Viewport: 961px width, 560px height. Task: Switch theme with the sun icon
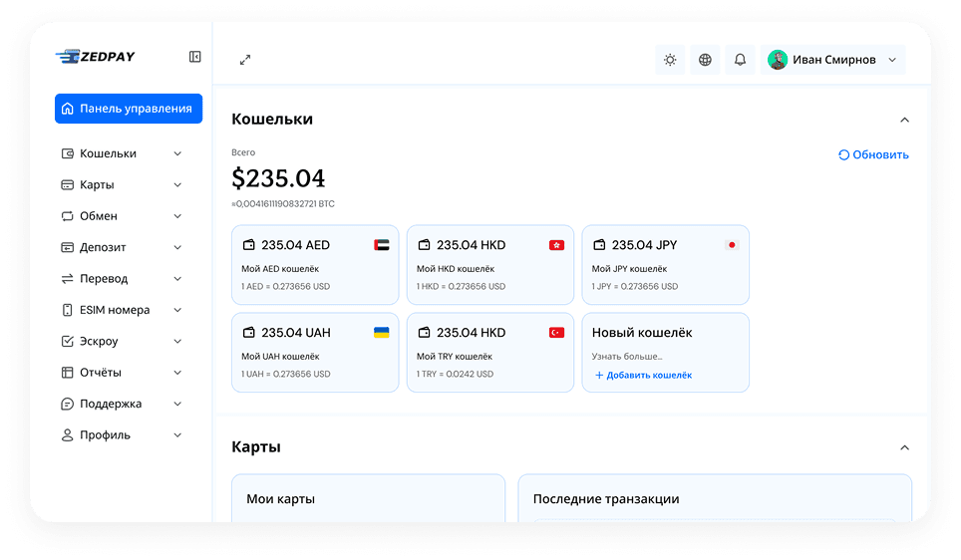coord(670,60)
